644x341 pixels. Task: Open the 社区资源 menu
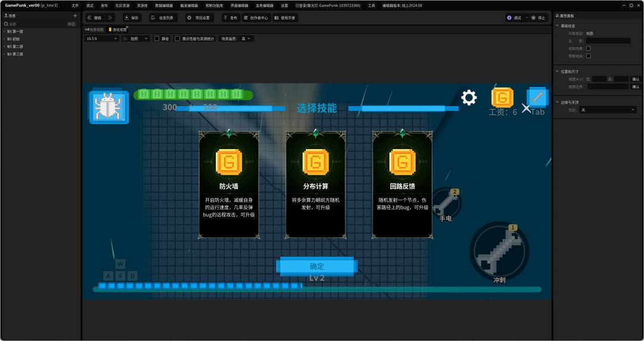click(122, 6)
